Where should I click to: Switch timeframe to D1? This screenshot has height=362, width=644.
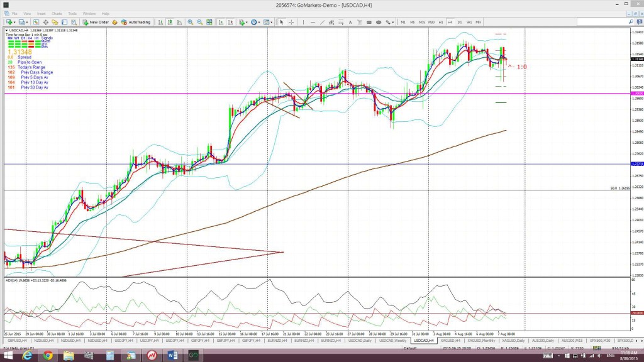coord(460,22)
